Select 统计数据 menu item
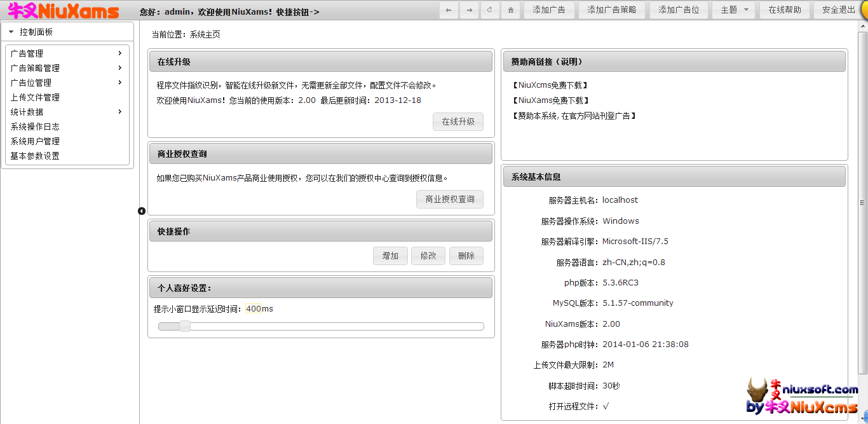The image size is (868, 424). [x=27, y=112]
